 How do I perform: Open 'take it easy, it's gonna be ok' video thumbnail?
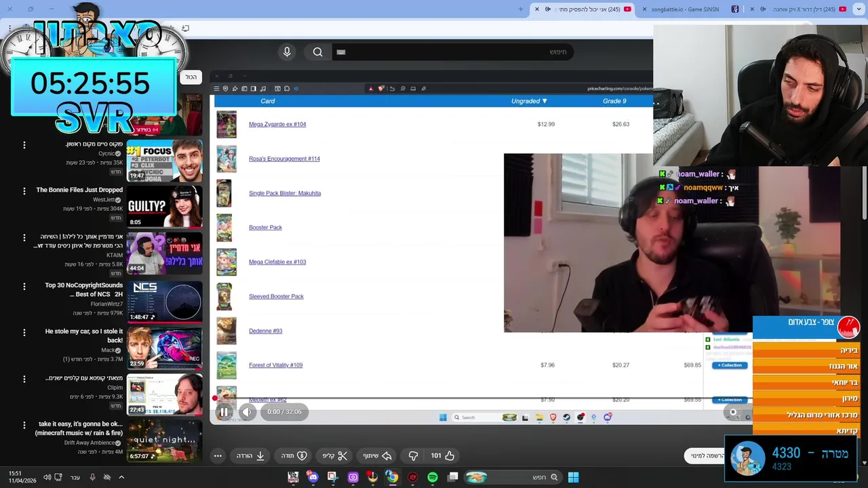point(165,440)
